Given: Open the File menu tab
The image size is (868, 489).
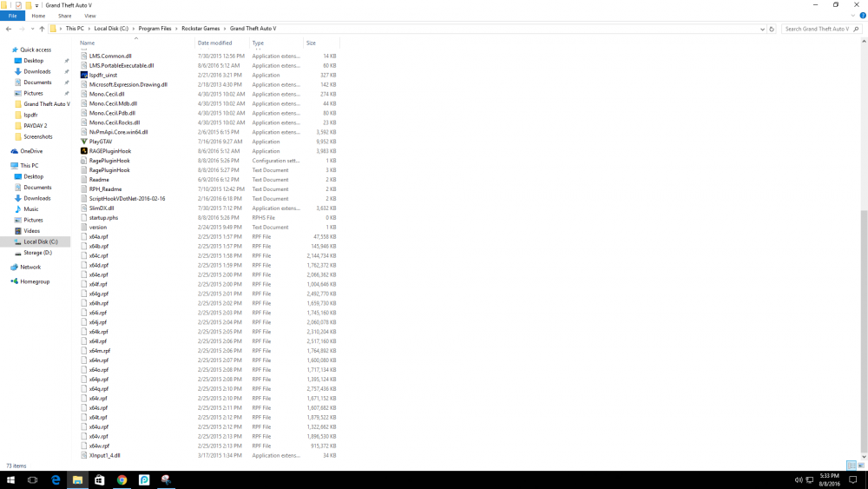Looking at the screenshot, I should [x=12, y=16].
